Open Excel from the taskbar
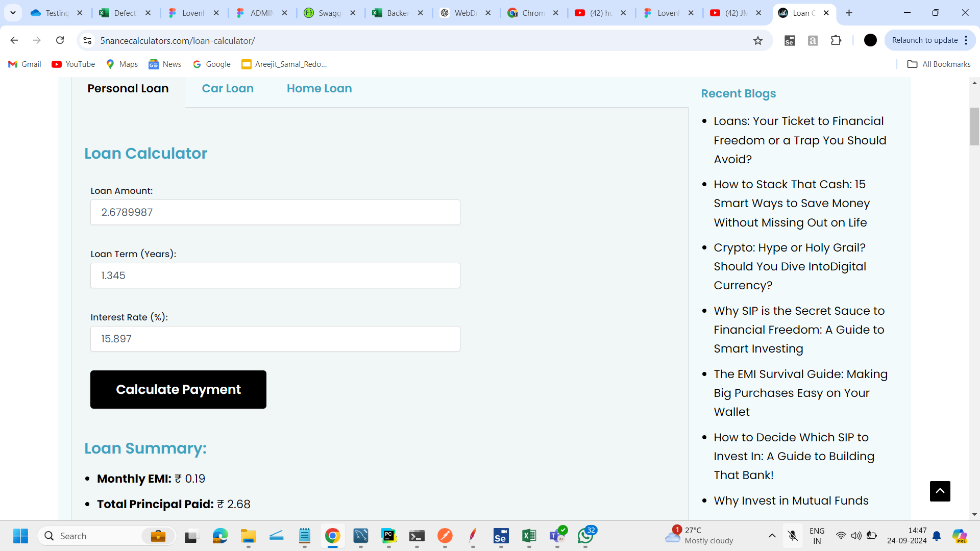The image size is (980, 551). point(529,536)
